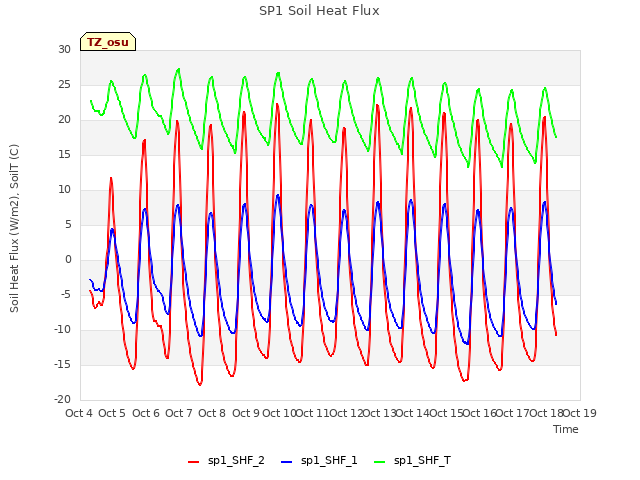Click the Oct 4 x-axis tick label
The height and width of the screenshot is (480, 640).
coord(79,413)
